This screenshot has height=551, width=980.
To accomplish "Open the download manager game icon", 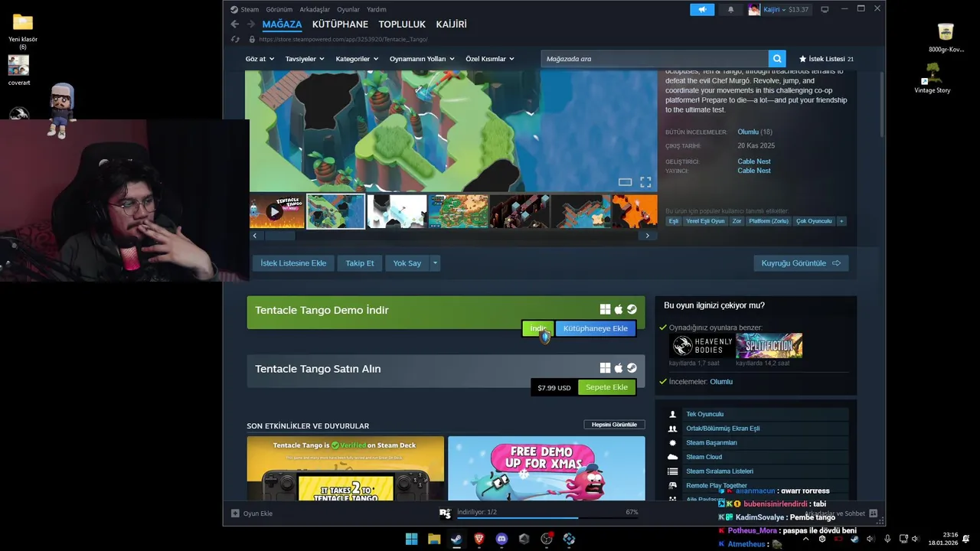I will point(445,513).
